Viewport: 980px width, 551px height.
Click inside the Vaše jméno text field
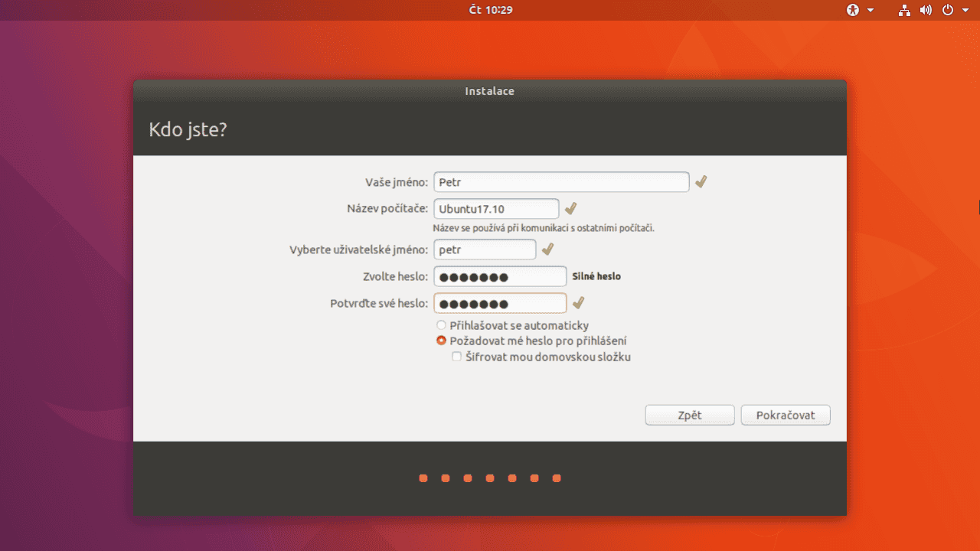561,181
